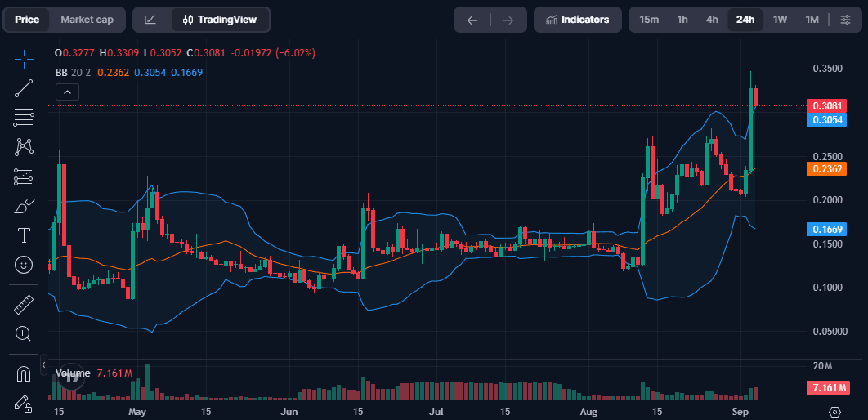Open the Fibonacci retracement tools
868x420 pixels.
tap(24, 117)
